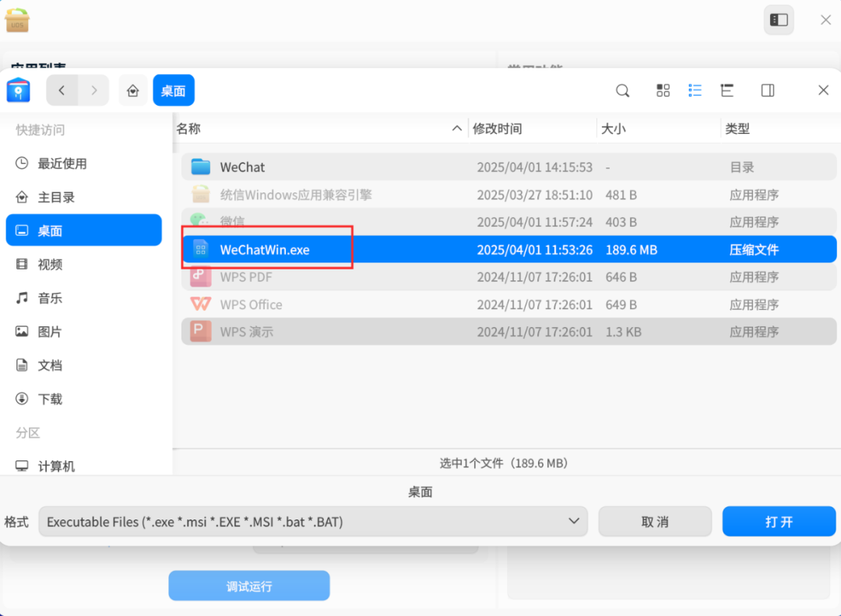Click the 压缩文件 type cell
This screenshot has width=841, height=616.
[x=754, y=249]
